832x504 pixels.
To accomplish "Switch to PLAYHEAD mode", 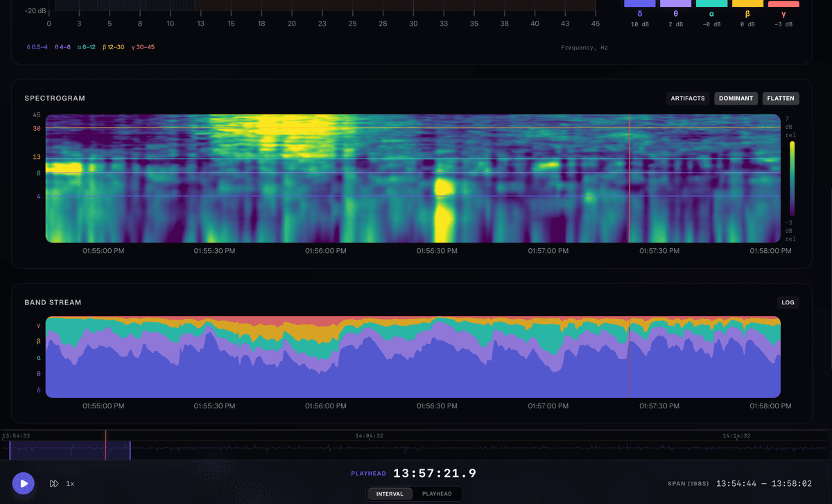I will click(x=437, y=494).
